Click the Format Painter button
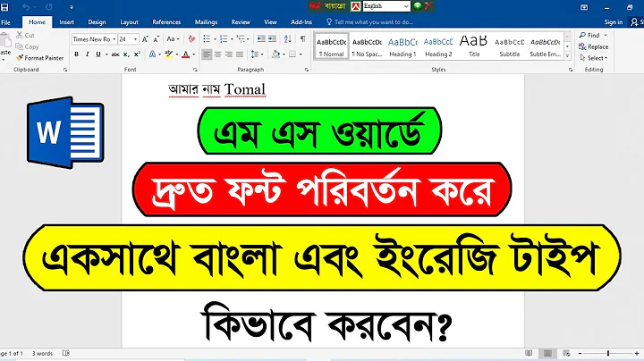 point(40,58)
